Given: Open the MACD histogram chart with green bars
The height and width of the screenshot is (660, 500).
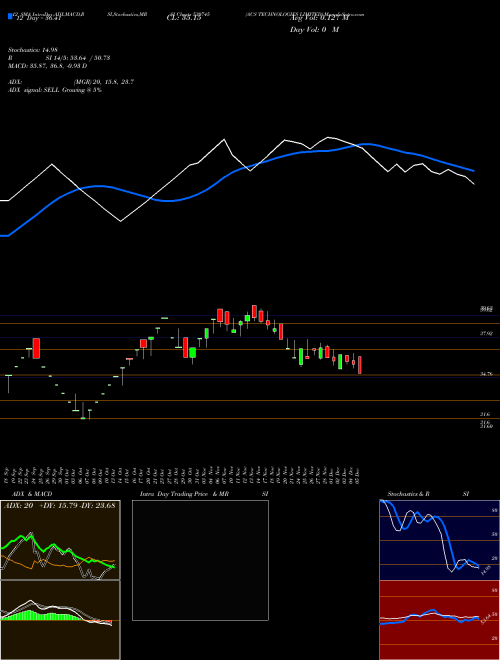Looking at the screenshot, I should (60, 620).
